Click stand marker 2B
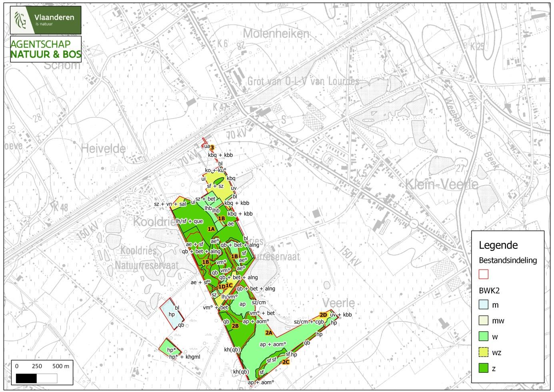 coord(235,326)
